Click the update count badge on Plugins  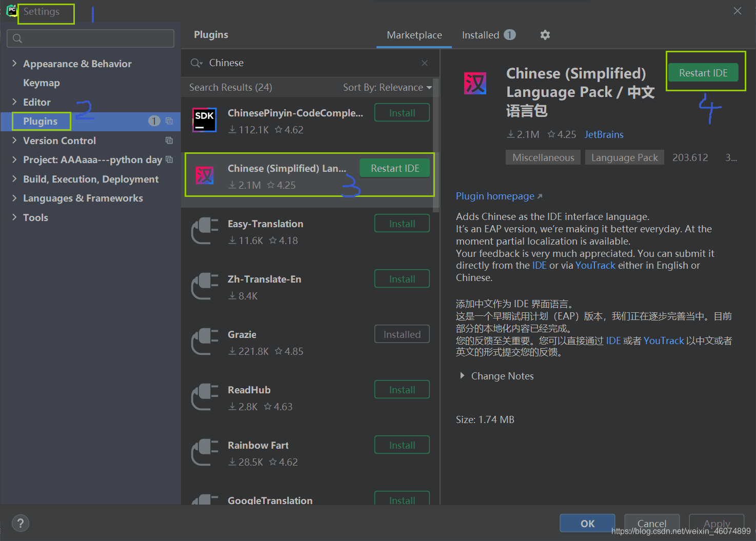(154, 121)
